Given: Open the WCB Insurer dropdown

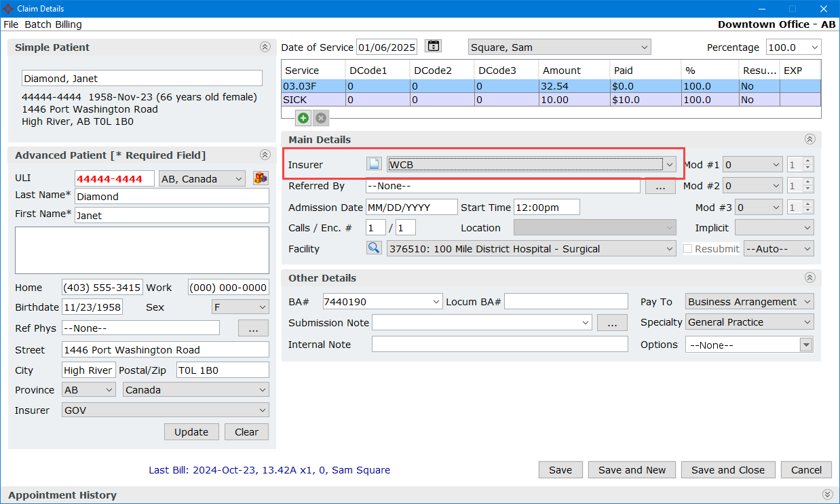Looking at the screenshot, I should [669, 164].
